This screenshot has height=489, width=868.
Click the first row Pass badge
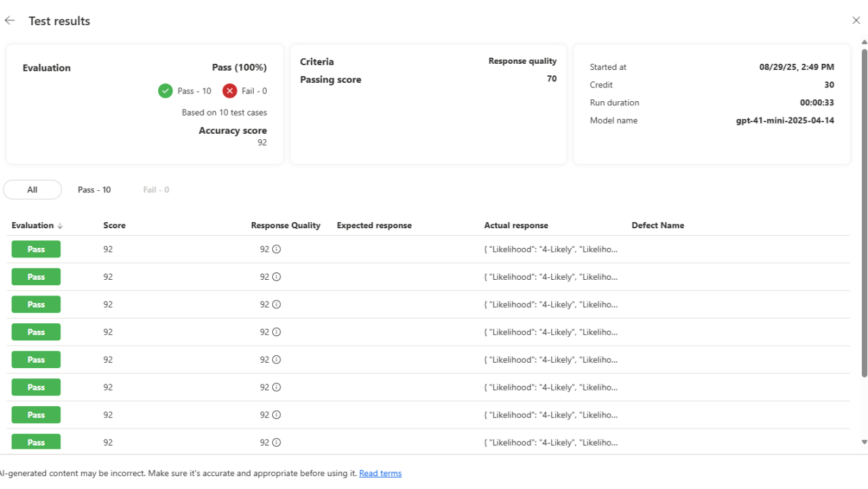36,249
